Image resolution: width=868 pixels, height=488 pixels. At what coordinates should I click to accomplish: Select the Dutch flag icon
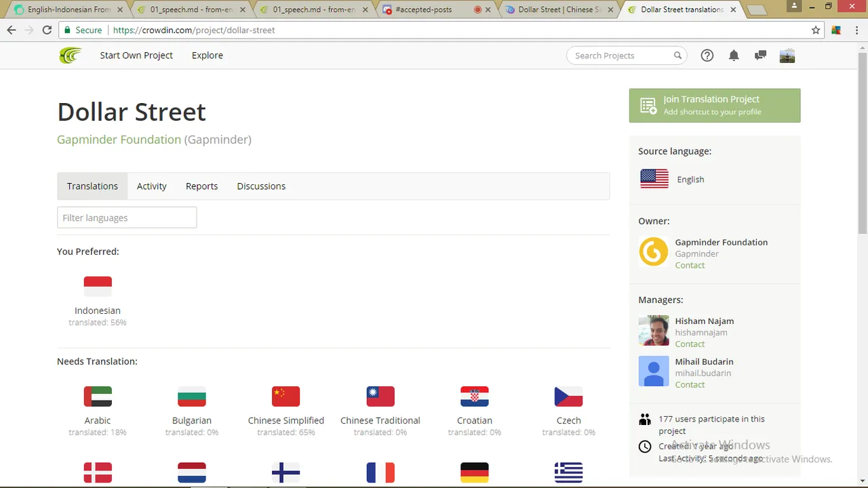pos(192,472)
